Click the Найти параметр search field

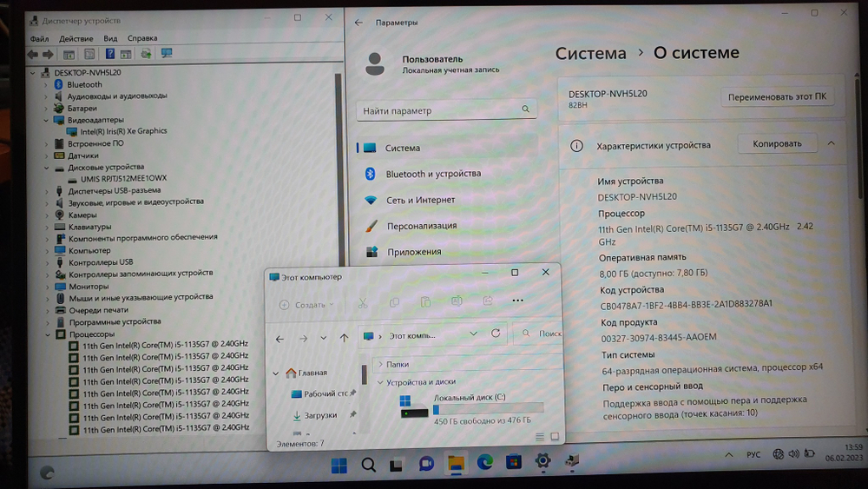[x=445, y=110]
